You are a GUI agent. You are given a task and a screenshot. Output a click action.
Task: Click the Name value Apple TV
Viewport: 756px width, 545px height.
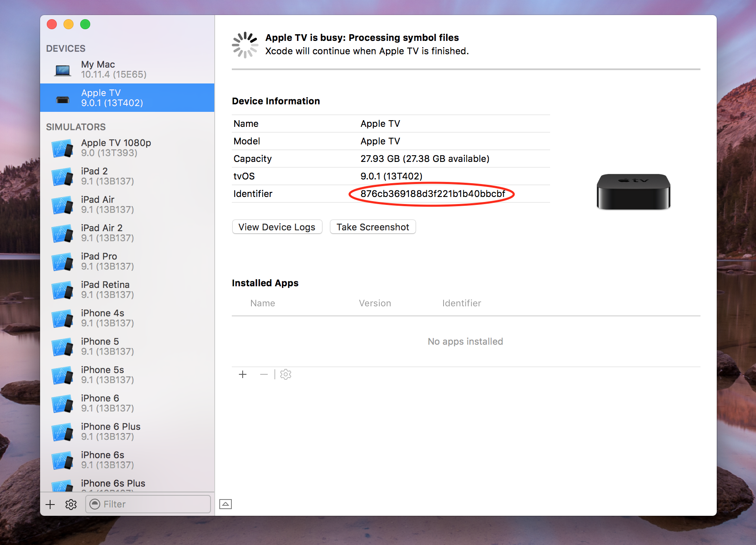pyautogui.click(x=380, y=124)
